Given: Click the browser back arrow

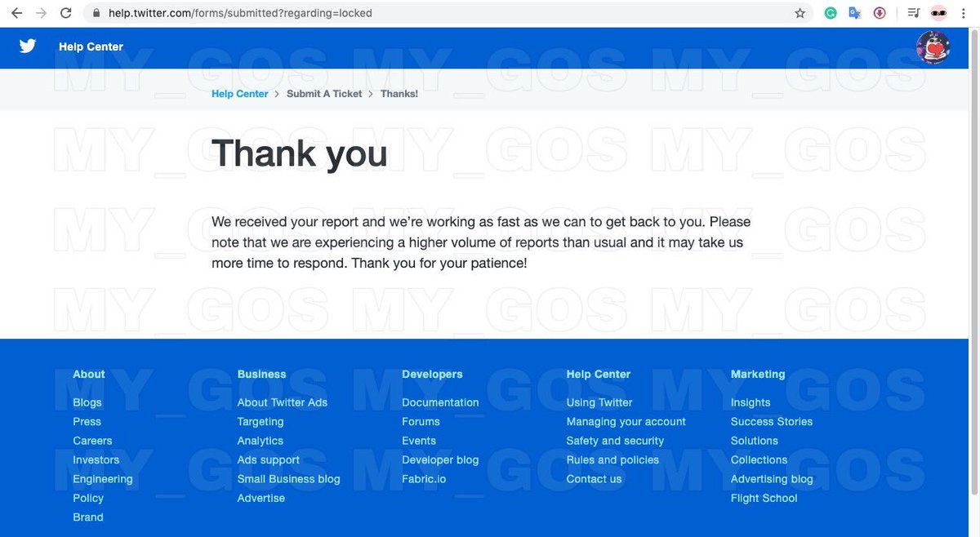Looking at the screenshot, I should coord(16,13).
